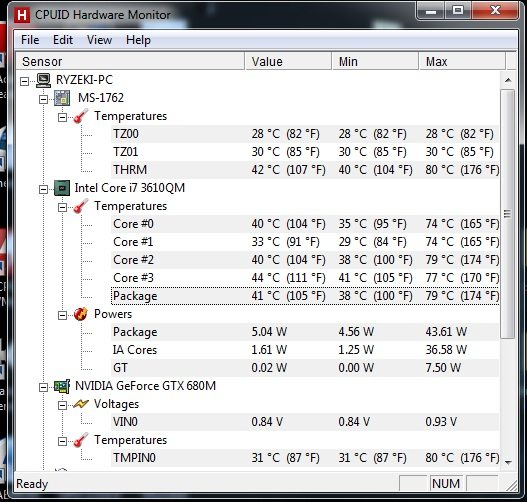Close the Hardware Monitor window
The height and width of the screenshot is (502, 527).
[x=494, y=11]
